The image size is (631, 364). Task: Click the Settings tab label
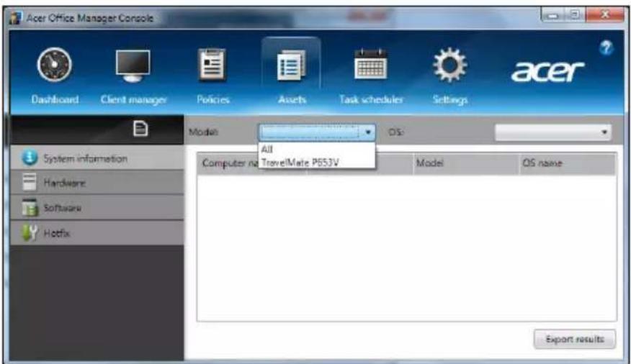click(450, 99)
